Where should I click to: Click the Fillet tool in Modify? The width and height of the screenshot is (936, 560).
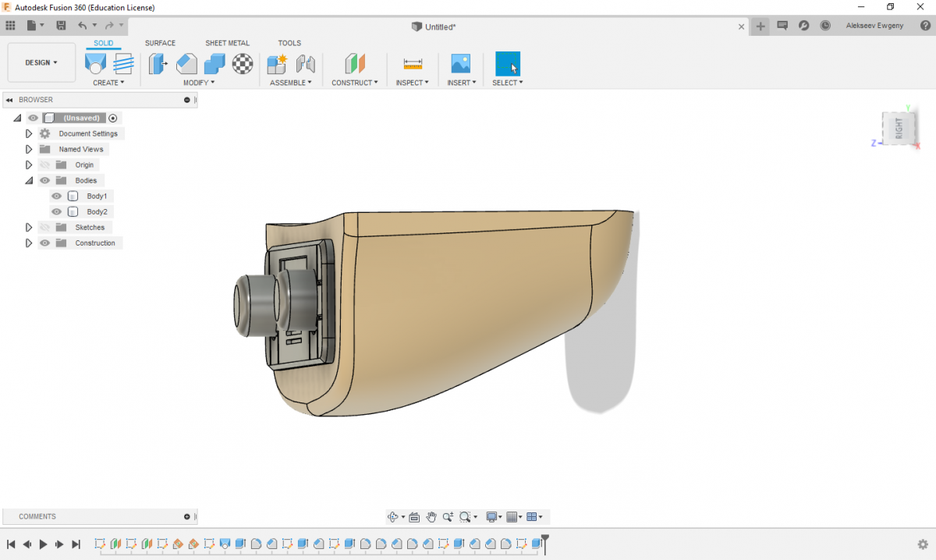tap(186, 63)
